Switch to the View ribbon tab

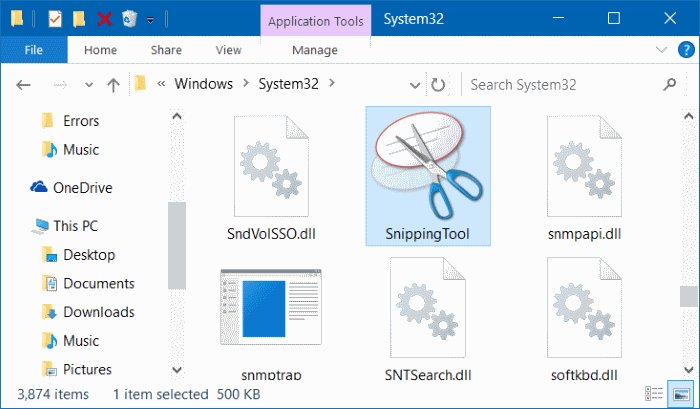[x=229, y=50]
